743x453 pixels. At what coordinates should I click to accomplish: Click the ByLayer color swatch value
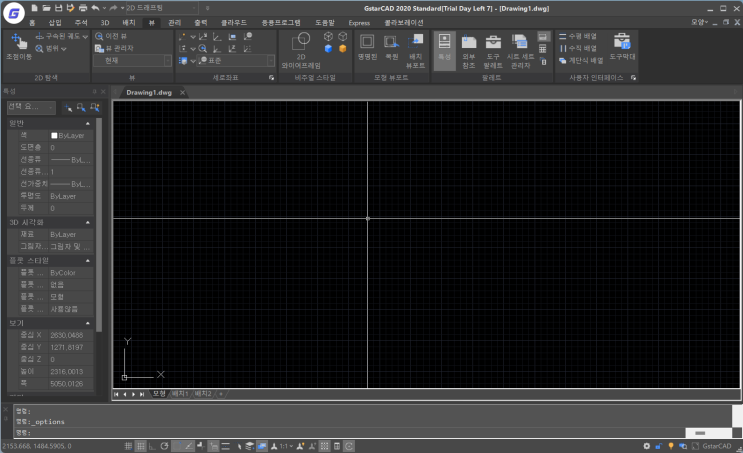[71, 136]
